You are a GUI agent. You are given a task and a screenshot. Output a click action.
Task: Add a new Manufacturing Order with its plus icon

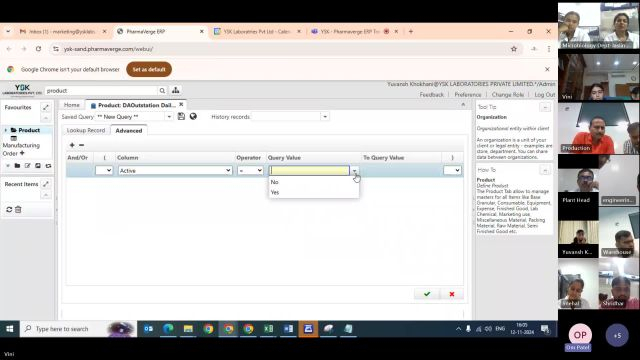tap(22, 153)
